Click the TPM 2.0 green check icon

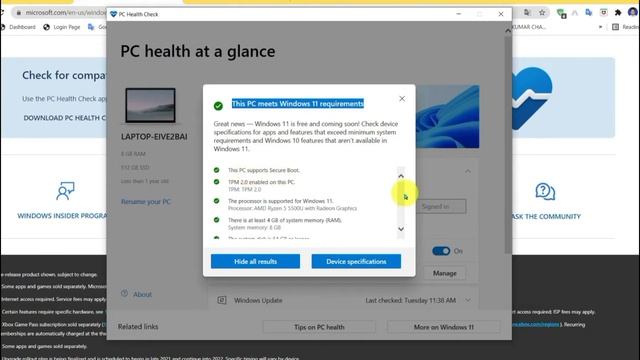pyautogui.click(x=216, y=182)
